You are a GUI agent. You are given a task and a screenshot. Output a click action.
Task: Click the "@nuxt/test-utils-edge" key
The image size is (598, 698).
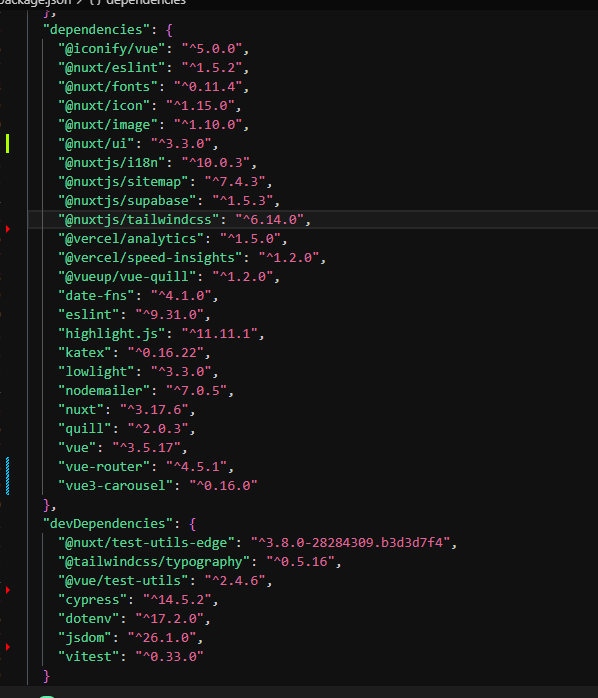click(x=146, y=543)
